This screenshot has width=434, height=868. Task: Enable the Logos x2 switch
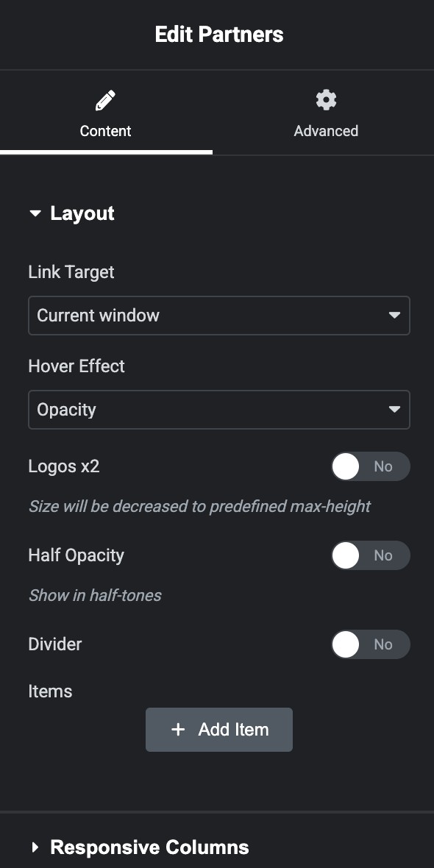(370, 466)
